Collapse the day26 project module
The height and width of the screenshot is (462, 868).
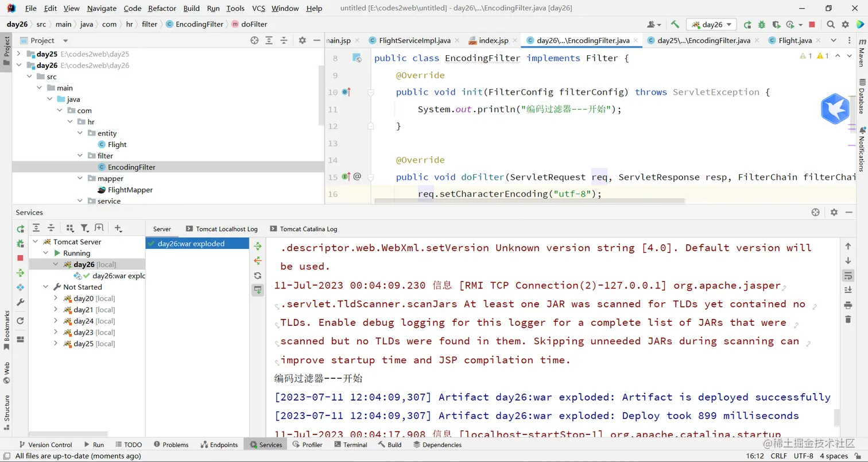click(x=19, y=66)
